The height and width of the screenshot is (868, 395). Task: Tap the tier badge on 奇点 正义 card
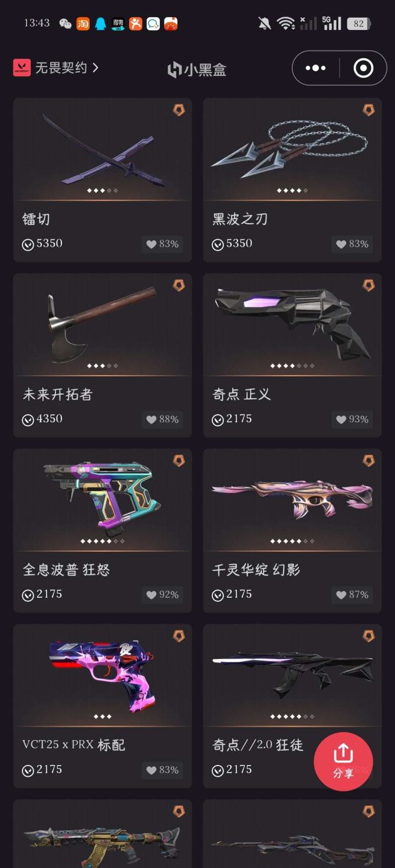(368, 286)
